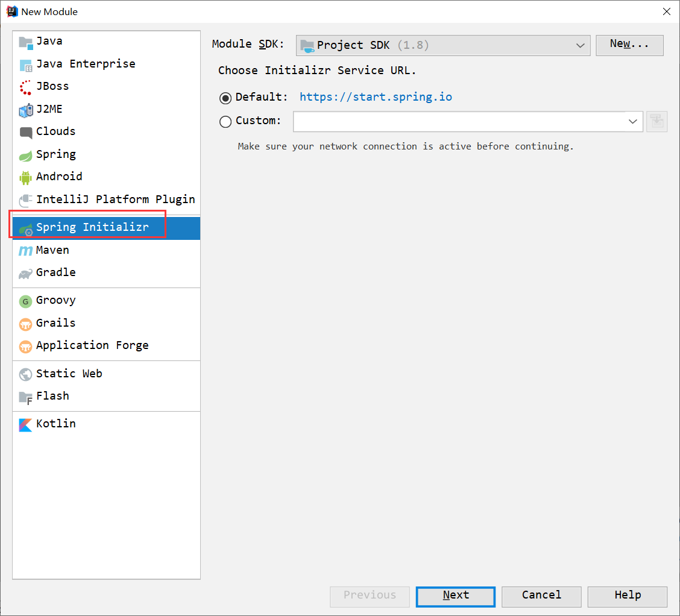This screenshot has height=616, width=680.
Task: Click the Application Forge icon
Action: 25,347
